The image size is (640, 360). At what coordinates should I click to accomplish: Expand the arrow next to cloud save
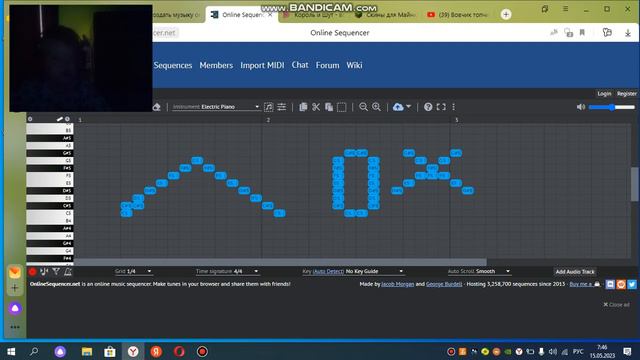tap(409, 107)
